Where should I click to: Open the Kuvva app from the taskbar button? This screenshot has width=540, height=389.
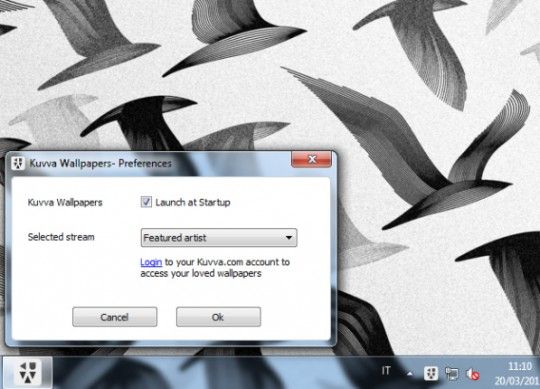(x=28, y=372)
